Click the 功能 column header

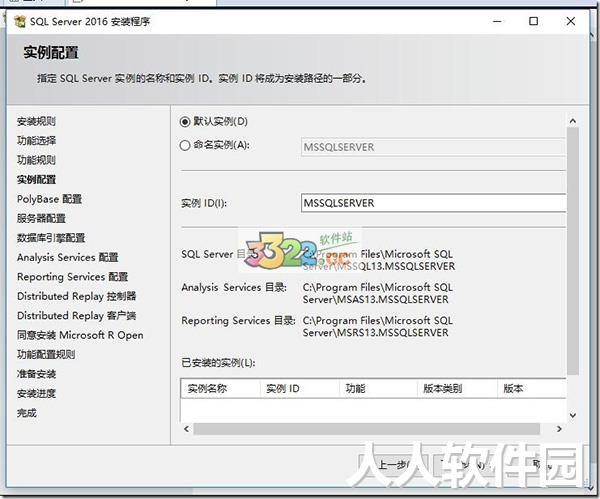click(x=378, y=389)
